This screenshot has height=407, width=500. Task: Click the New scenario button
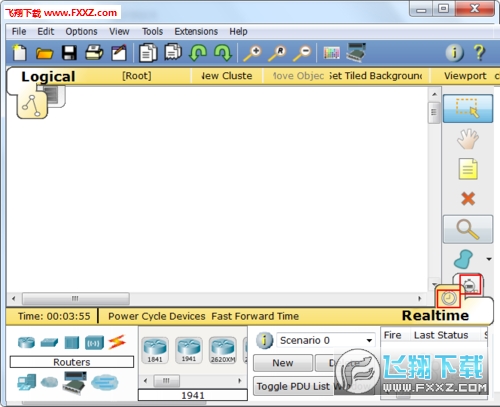click(x=283, y=363)
